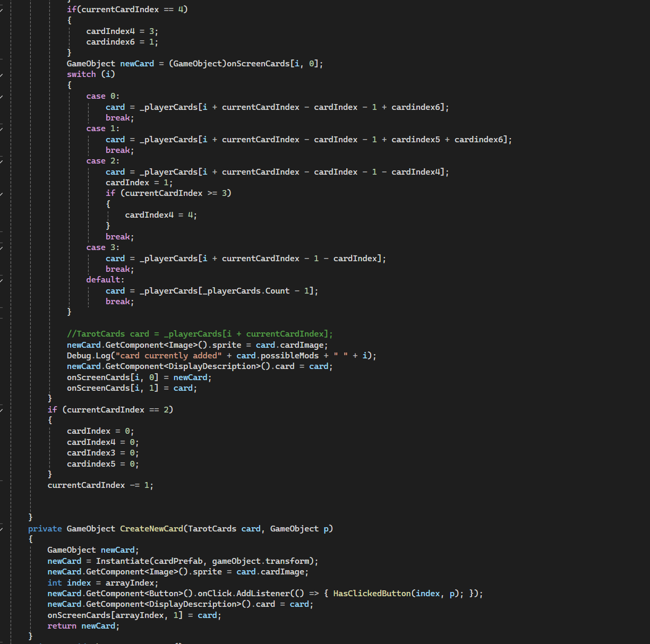The image size is (650, 644).
Task: Collapse the case 0 fold chevron
Action: point(2,96)
